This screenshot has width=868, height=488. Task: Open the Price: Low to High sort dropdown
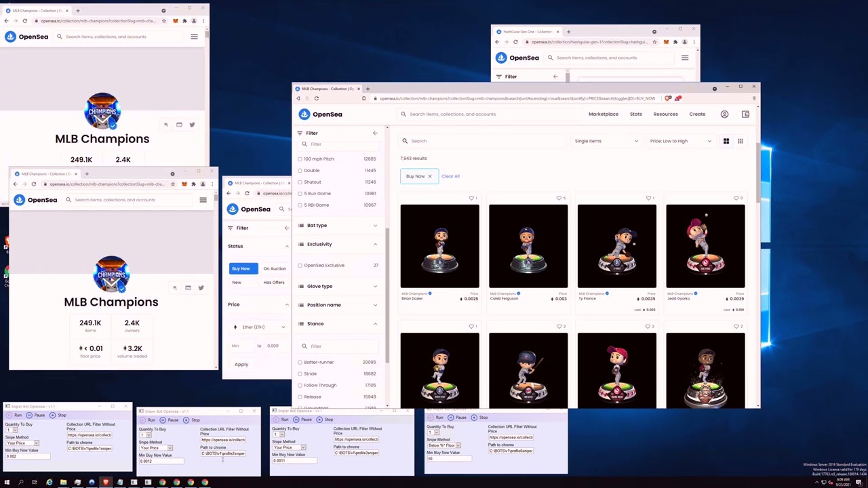tap(680, 141)
